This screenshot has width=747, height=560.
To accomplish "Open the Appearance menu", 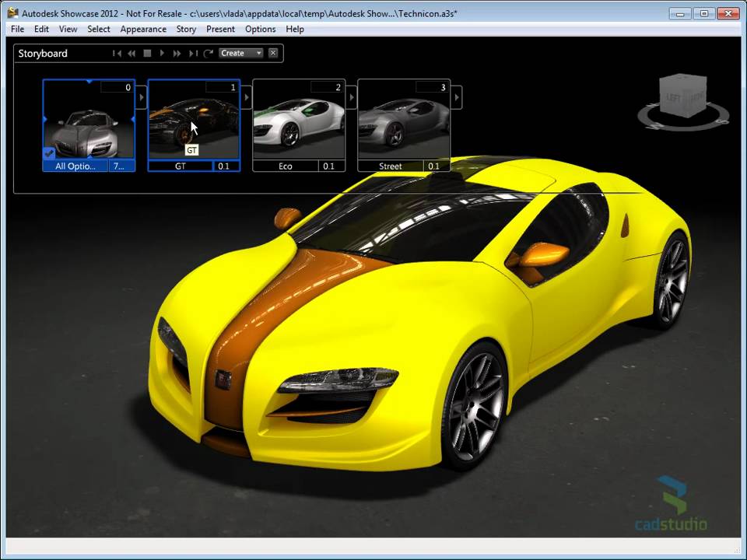I will coord(143,29).
